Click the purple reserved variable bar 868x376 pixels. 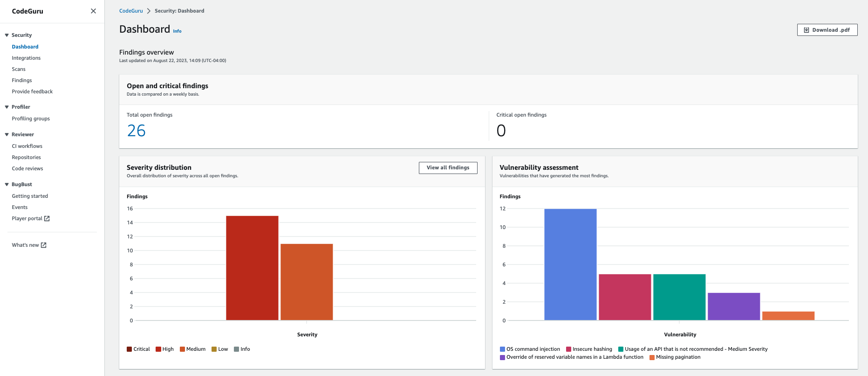coord(734,306)
